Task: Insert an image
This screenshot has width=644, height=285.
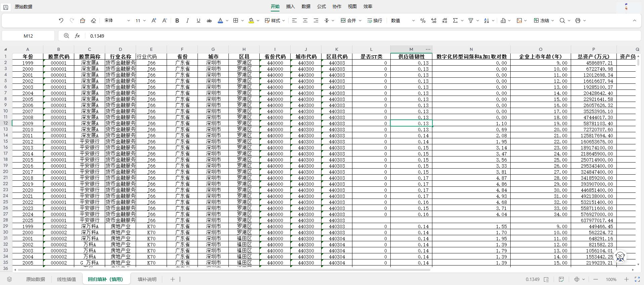Action: pyautogui.click(x=519, y=21)
